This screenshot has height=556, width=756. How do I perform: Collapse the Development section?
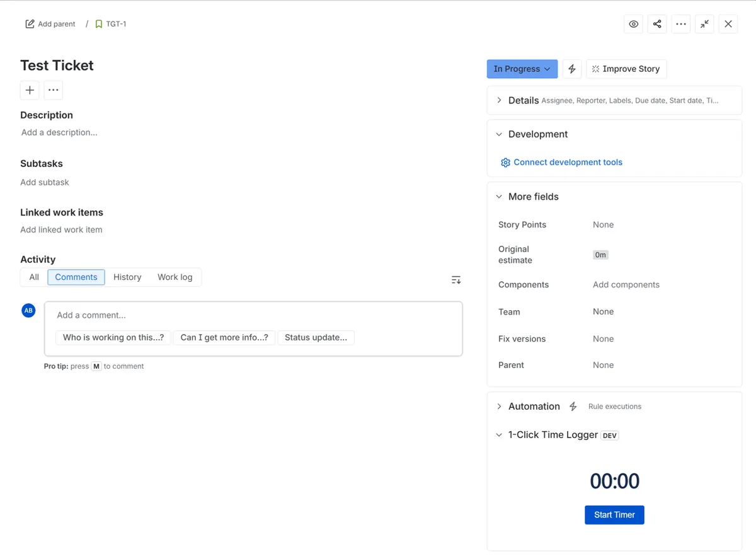point(499,134)
